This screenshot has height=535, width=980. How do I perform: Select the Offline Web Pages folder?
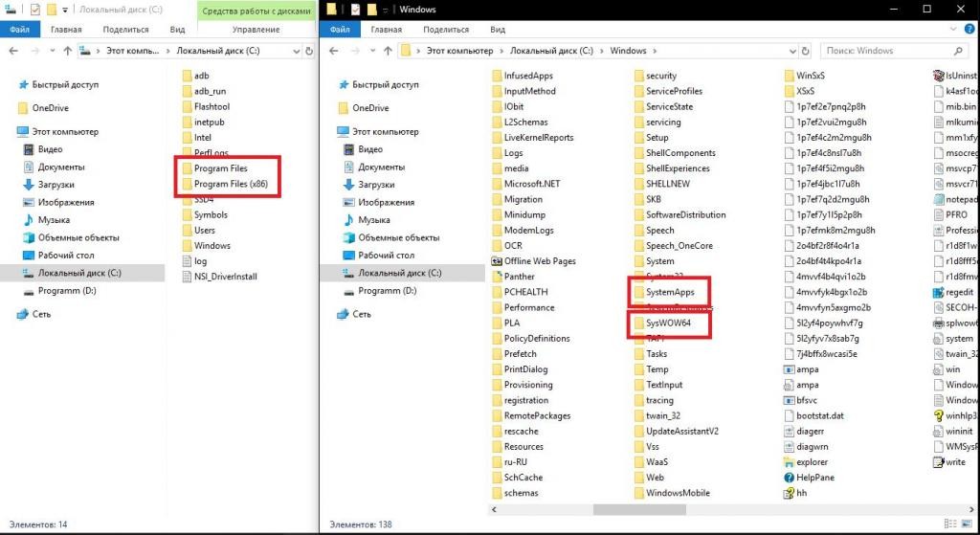pos(539,261)
